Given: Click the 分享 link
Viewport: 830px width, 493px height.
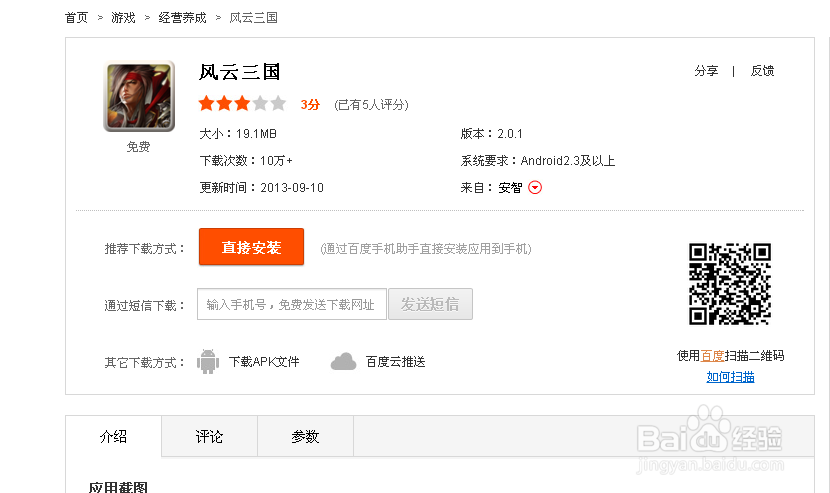Looking at the screenshot, I should (x=706, y=71).
